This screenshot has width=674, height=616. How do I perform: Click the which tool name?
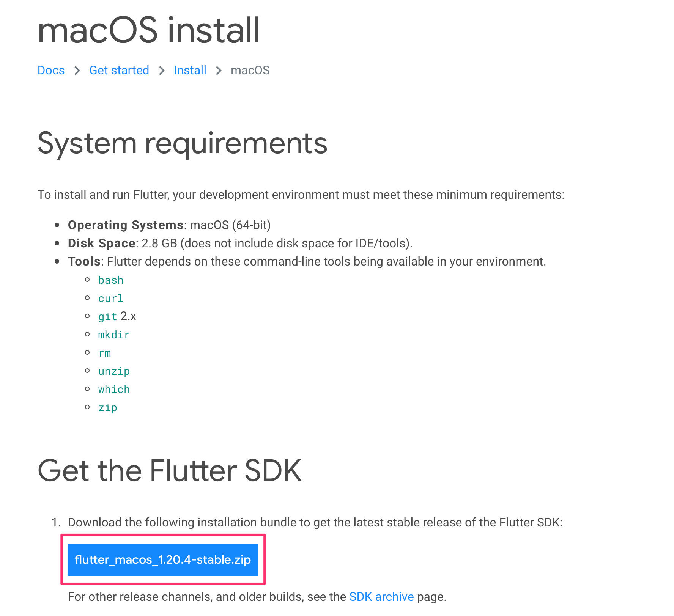pos(114,389)
